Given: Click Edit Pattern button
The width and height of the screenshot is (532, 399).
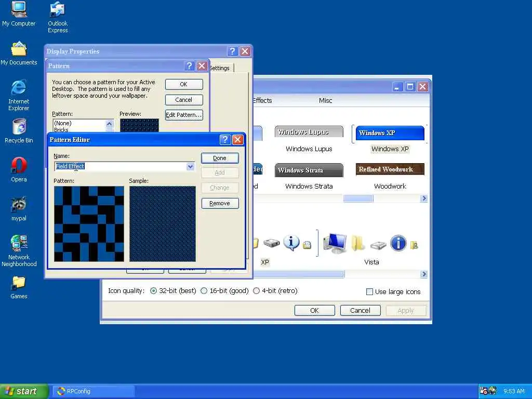Looking at the screenshot, I should pyautogui.click(x=184, y=115).
